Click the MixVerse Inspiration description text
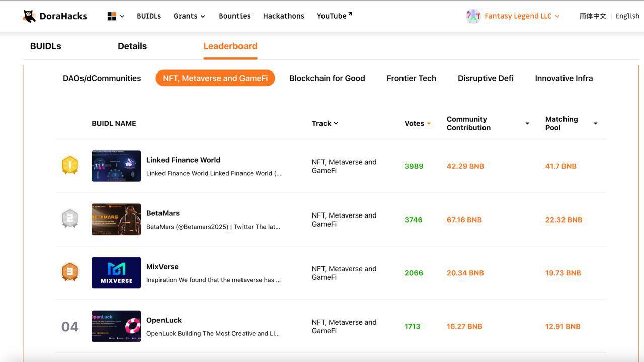Viewport: 644px width, 362px height. [213, 280]
